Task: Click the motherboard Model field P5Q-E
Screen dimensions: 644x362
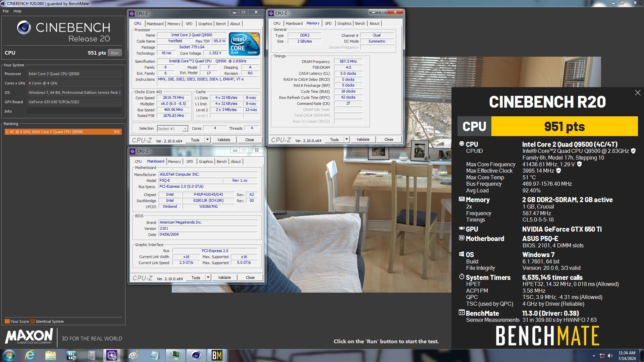Action: pyautogui.click(x=190, y=180)
